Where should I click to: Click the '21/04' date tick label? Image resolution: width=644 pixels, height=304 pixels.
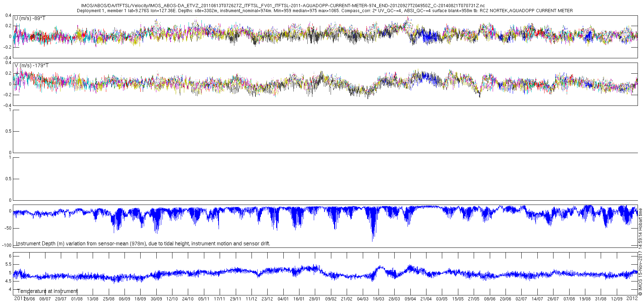(426, 299)
